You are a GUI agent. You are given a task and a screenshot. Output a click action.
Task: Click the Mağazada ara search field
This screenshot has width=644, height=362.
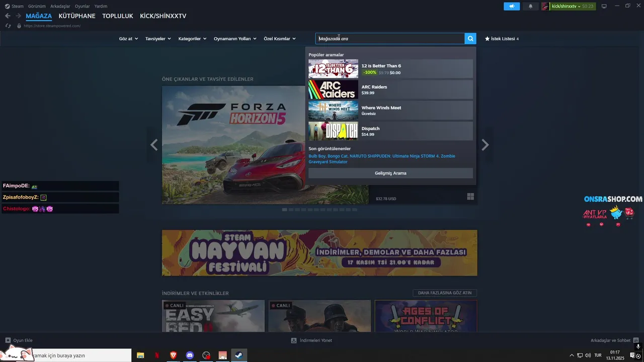coord(390,39)
